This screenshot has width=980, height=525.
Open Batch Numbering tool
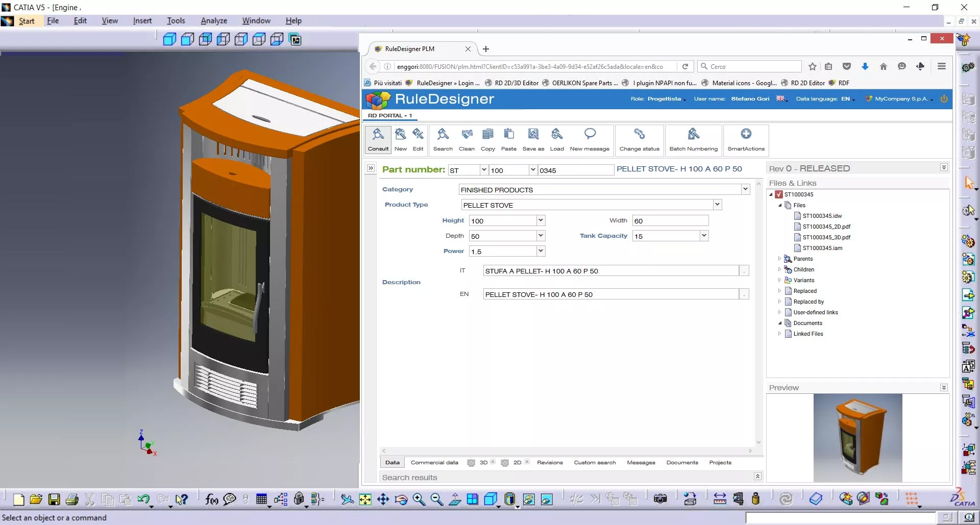[x=694, y=139]
